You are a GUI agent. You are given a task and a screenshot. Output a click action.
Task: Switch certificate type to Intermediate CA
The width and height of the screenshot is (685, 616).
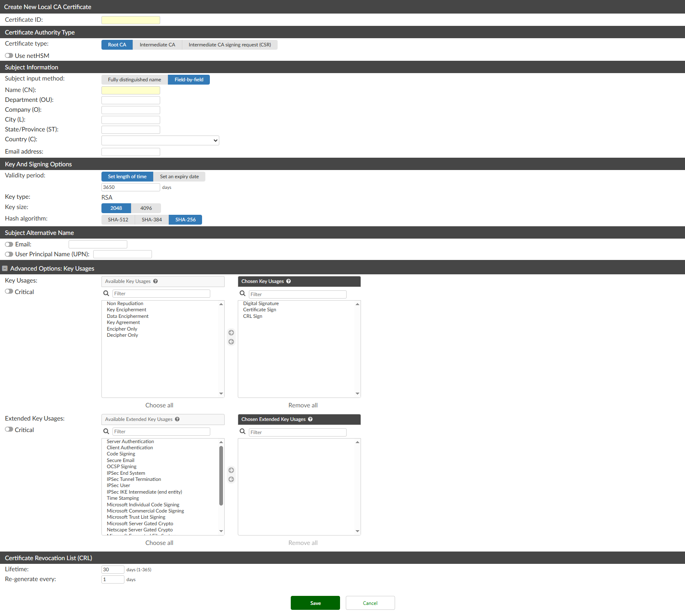157,44
